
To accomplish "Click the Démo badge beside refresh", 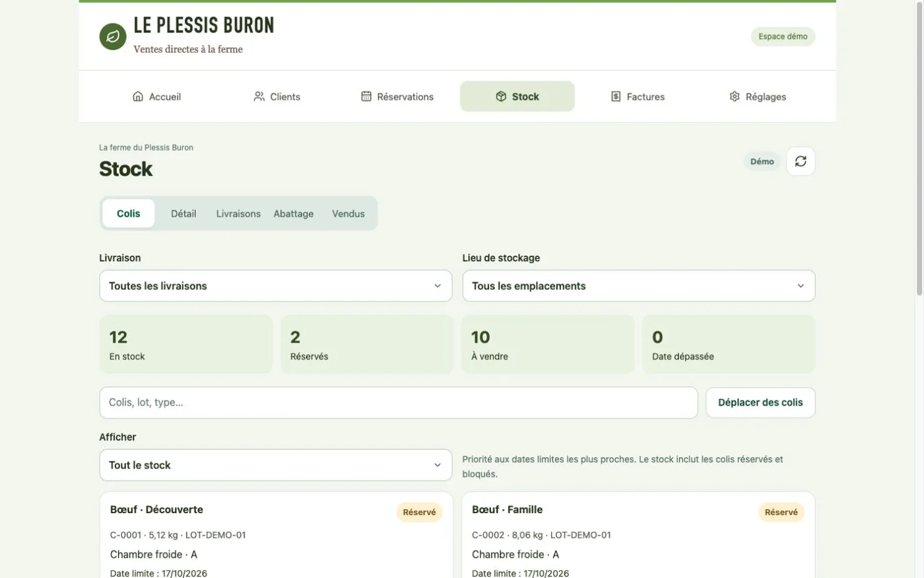I will tap(762, 161).
